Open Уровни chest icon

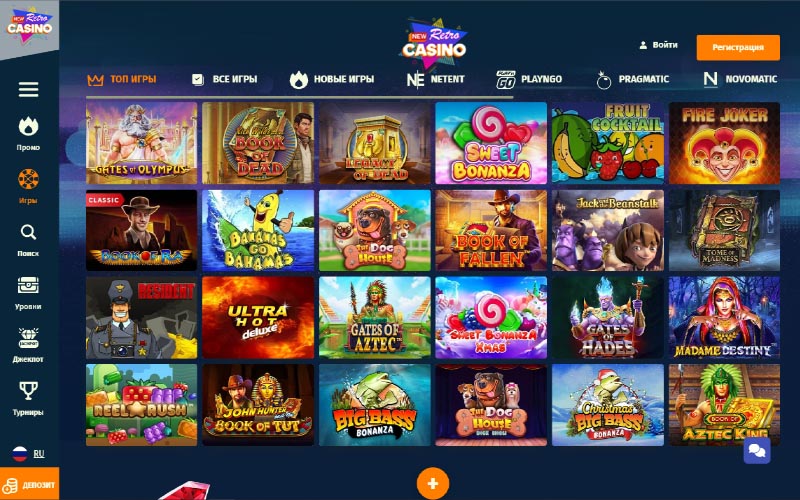(x=29, y=285)
